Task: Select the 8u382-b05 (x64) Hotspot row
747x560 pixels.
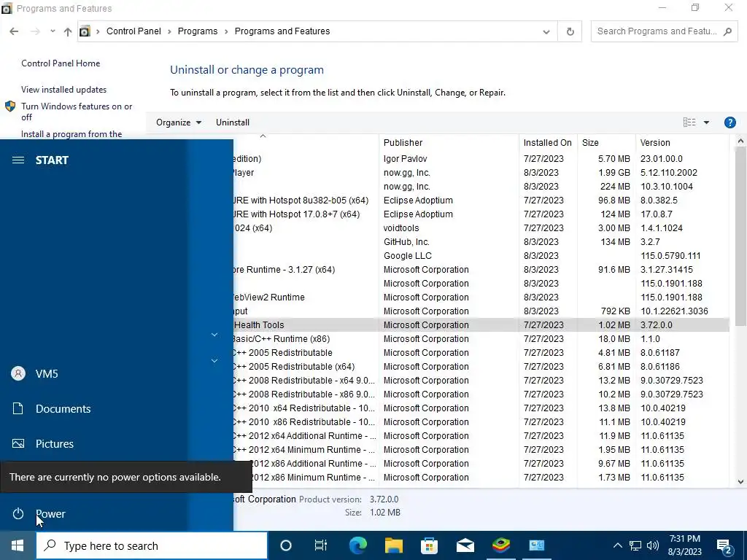Action: click(x=481, y=201)
